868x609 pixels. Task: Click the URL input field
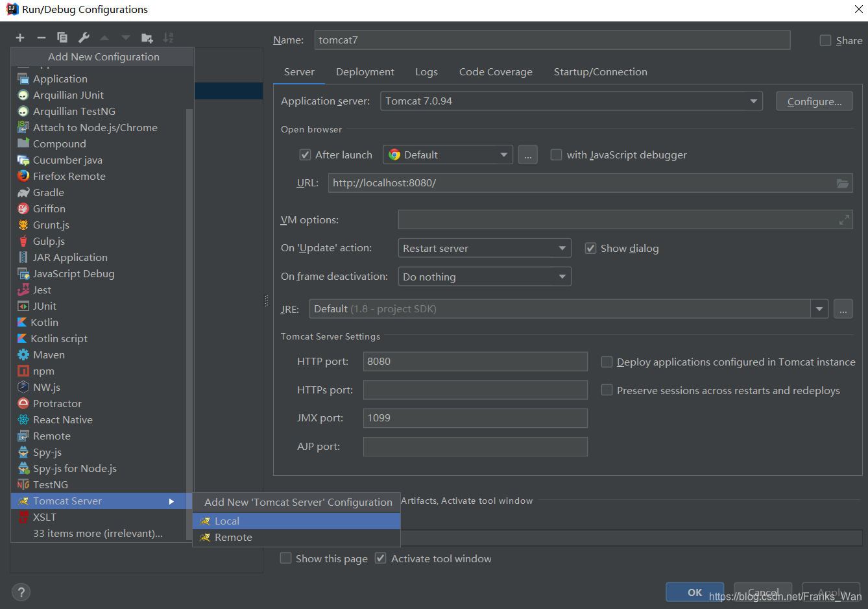590,183
